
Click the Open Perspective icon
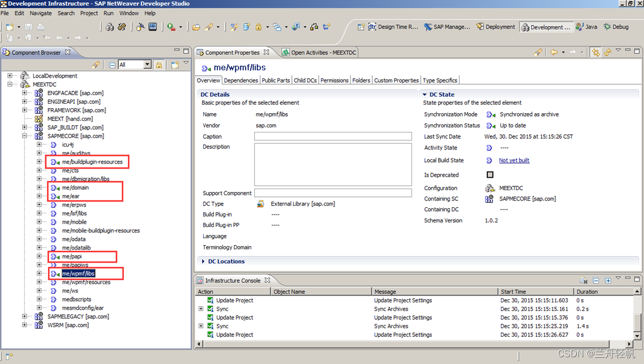click(x=360, y=27)
